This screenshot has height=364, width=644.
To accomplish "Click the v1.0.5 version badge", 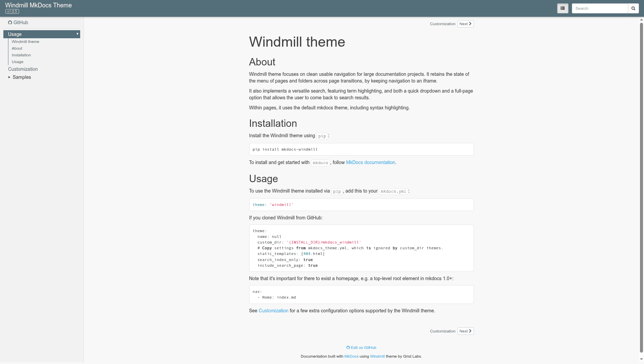I will 12,11.
